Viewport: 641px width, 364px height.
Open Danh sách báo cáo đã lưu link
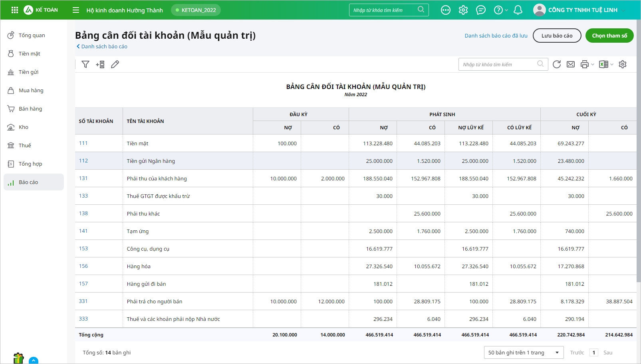[x=496, y=36]
